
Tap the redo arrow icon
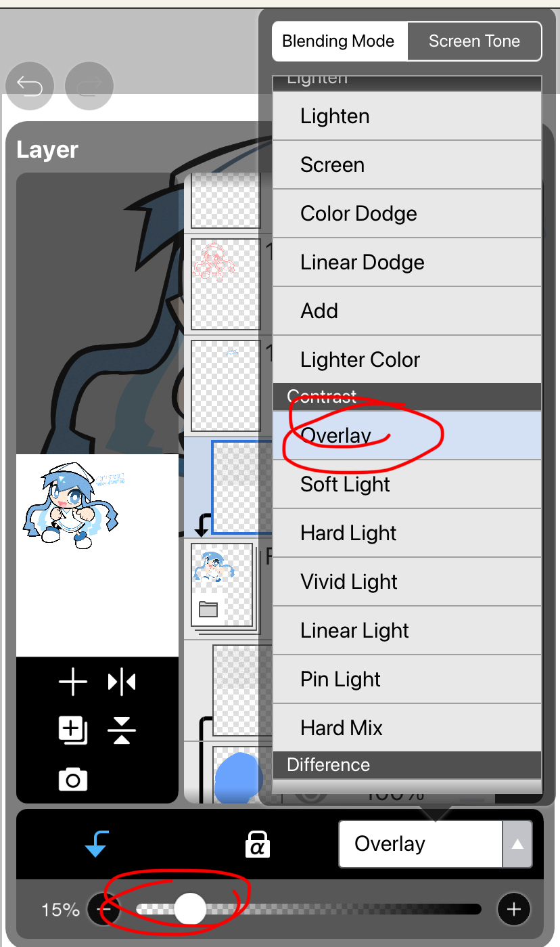[x=89, y=85]
